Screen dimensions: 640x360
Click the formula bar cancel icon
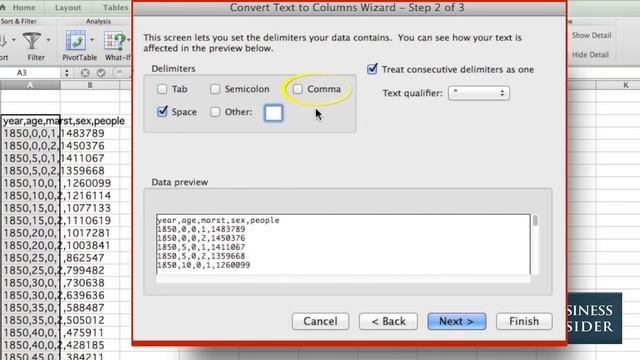point(85,73)
